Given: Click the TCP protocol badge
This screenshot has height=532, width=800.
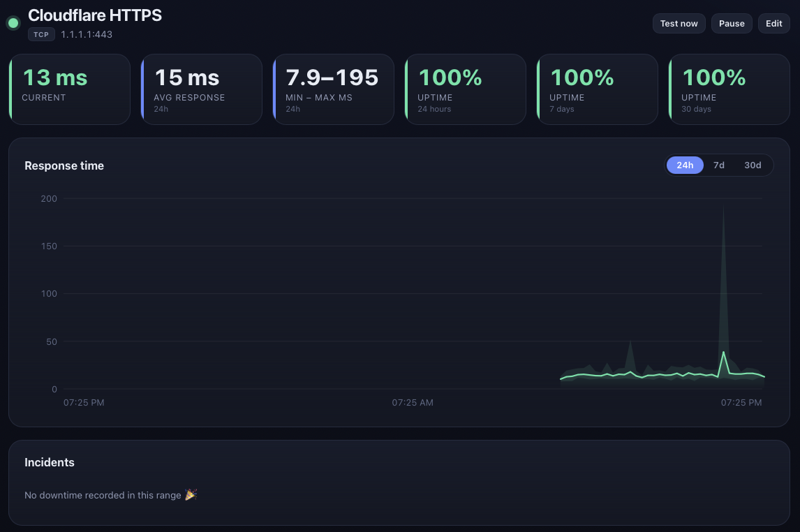Looking at the screenshot, I should point(41,35).
